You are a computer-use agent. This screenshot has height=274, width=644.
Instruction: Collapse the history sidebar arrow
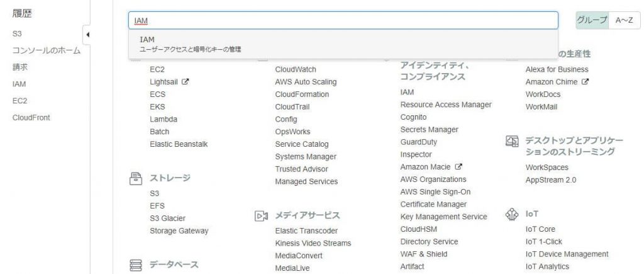coord(87,35)
